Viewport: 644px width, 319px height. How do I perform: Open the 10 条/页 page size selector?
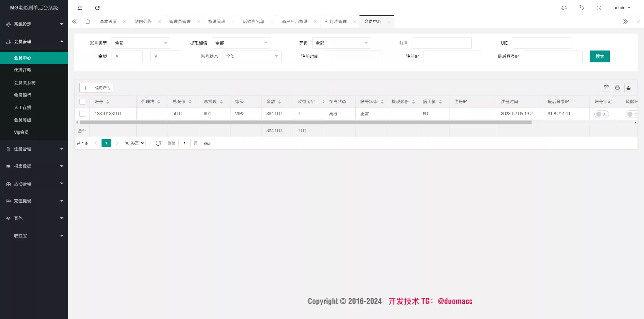click(134, 143)
